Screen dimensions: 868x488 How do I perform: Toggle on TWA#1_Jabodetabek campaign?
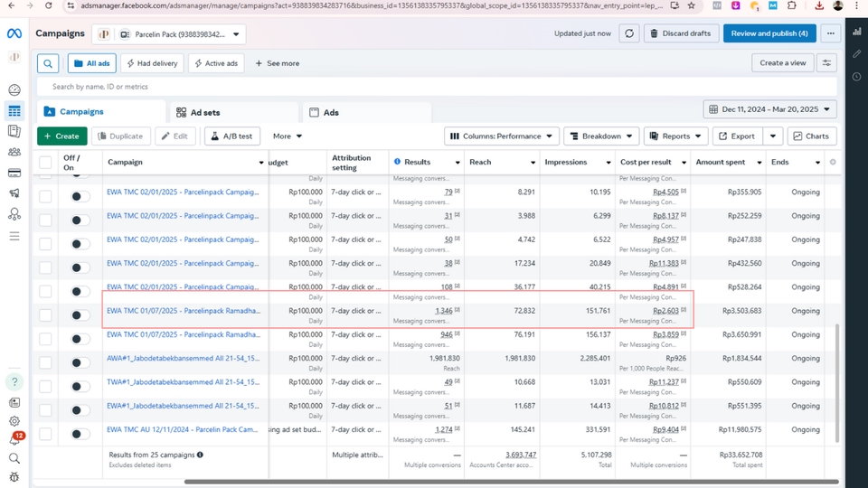coord(80,386)
